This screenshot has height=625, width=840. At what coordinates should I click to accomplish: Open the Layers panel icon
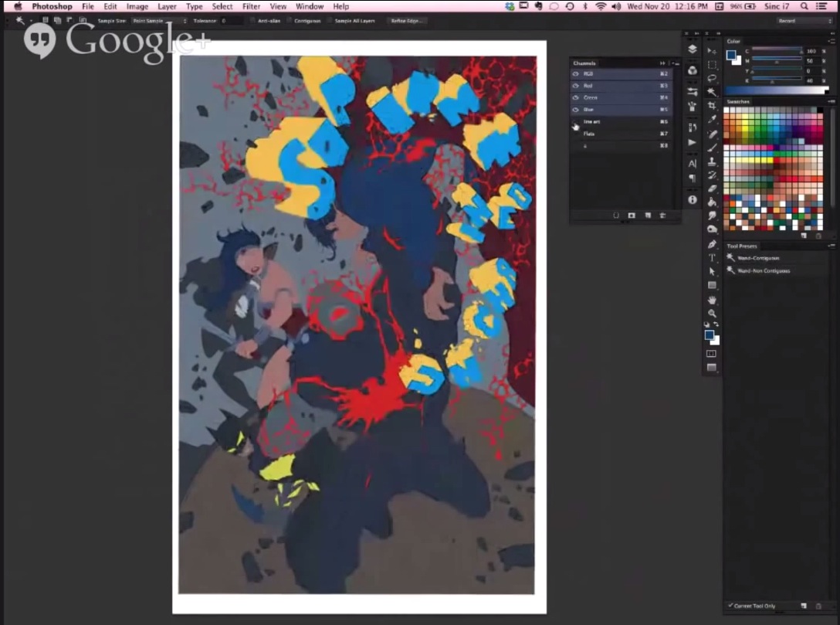pyautogui.click(x=692, y=49)
